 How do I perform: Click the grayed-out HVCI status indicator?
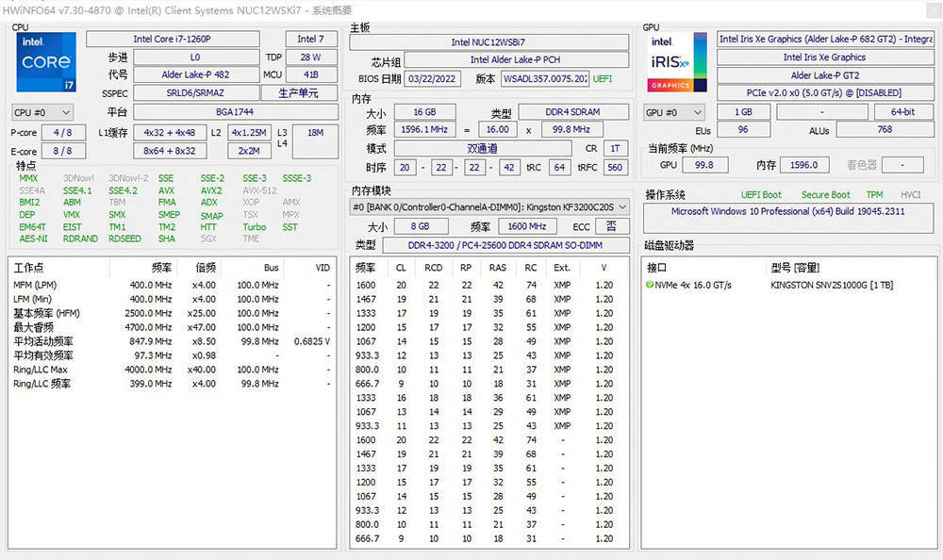pos(908,194)
